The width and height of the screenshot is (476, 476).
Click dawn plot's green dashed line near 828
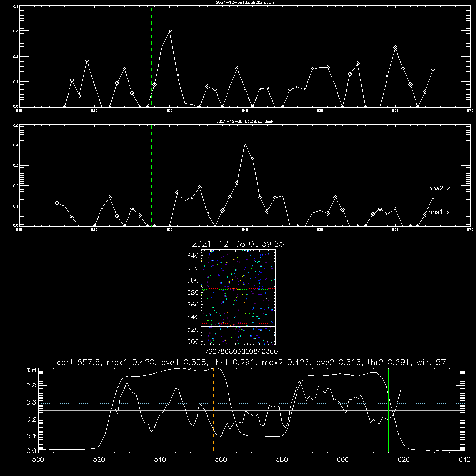151,57
